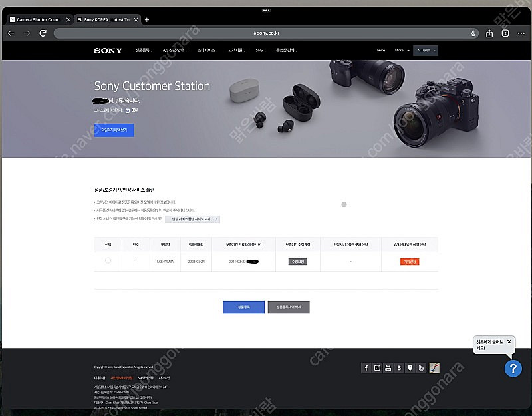Expand the 소니서비스 navigation menu

[207, 51]
